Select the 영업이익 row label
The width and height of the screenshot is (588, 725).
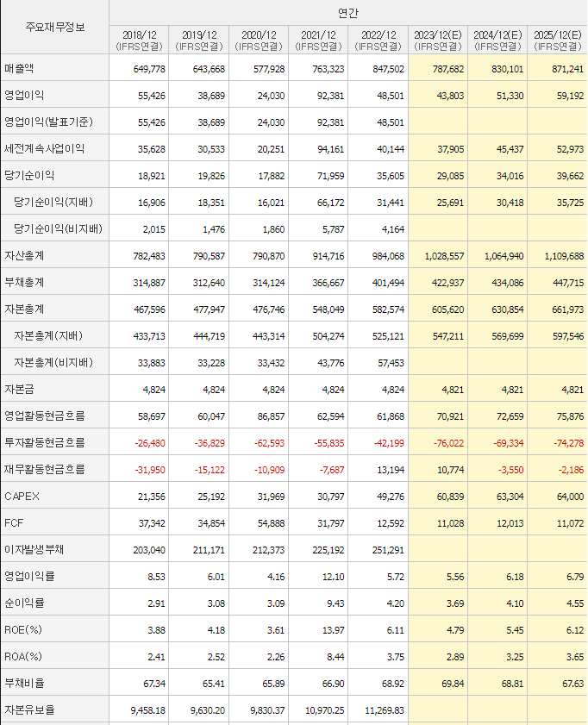pyautogui.click(x=24, y=95)
